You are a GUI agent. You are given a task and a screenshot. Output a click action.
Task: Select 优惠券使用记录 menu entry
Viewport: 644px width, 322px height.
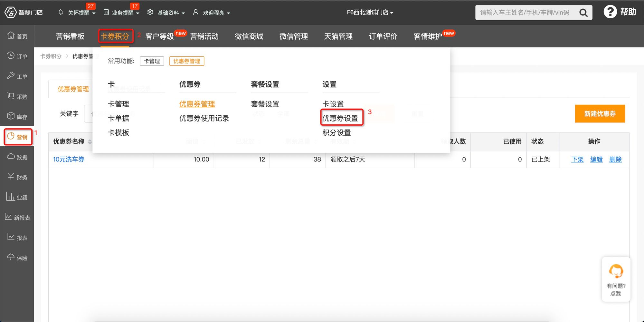(204, 118)
